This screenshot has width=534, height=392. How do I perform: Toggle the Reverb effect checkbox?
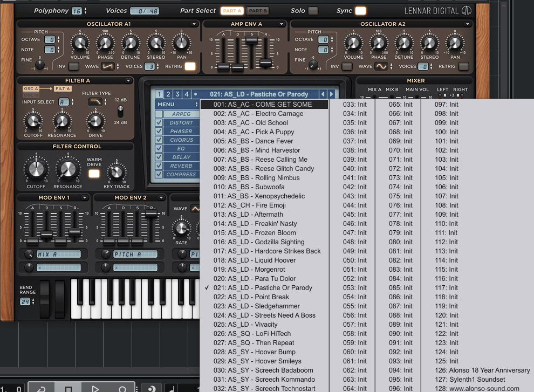click(159, 166)
